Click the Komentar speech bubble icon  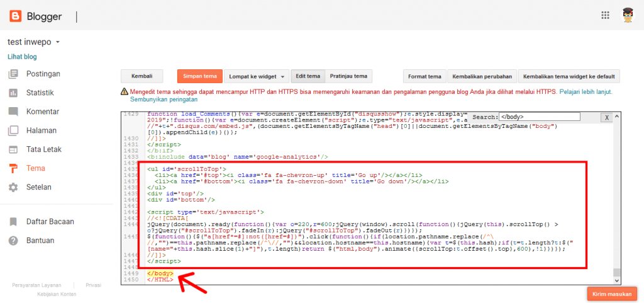(x=14, y=112)
